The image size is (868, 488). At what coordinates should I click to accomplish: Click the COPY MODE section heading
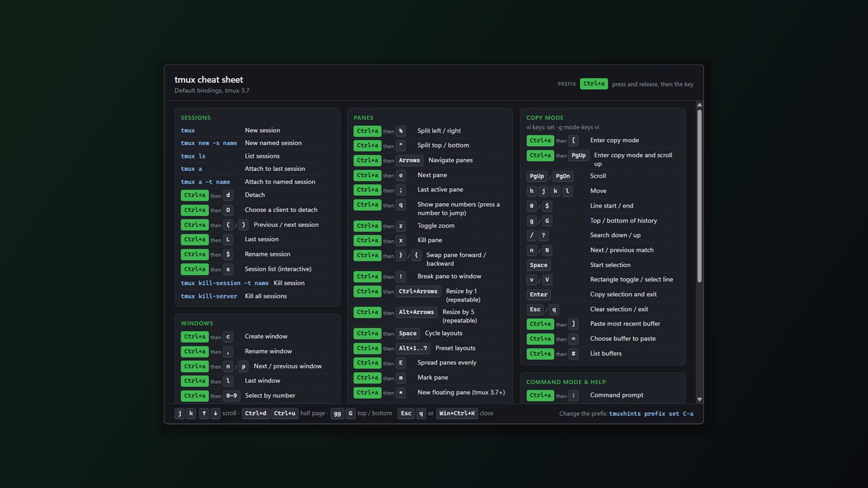point(545,117)
